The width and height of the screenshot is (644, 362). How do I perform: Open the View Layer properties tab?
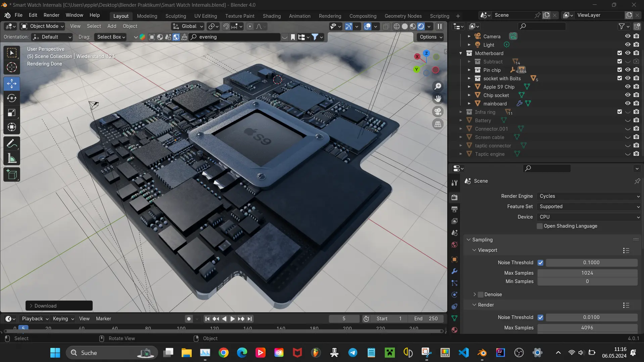pos(455,221)
